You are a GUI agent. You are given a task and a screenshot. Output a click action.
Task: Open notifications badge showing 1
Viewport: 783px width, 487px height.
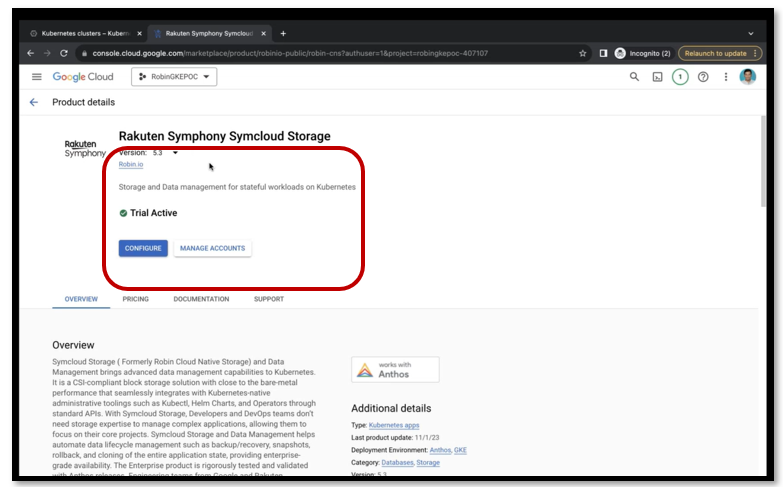coord(680,76)
